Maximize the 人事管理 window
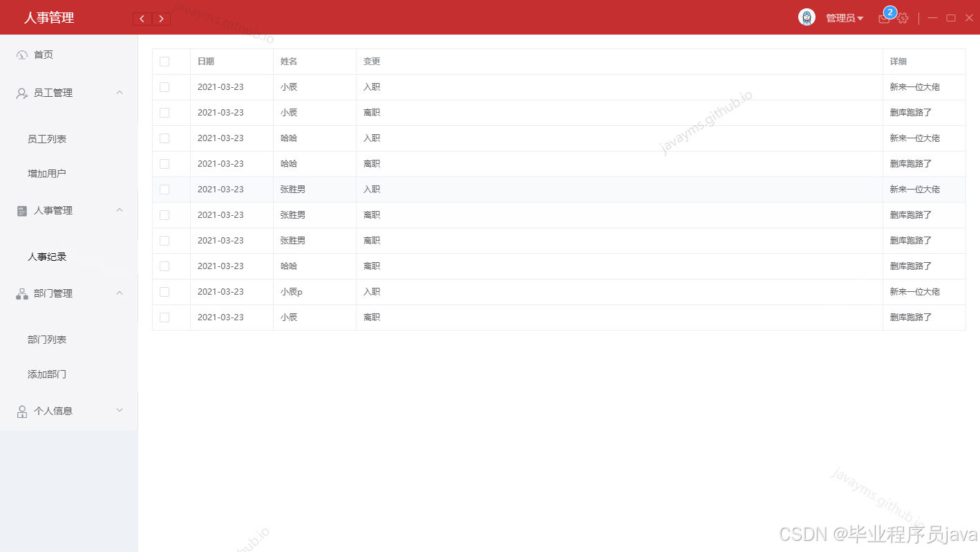This screenshot has height=552, width=980. [951, 18]
